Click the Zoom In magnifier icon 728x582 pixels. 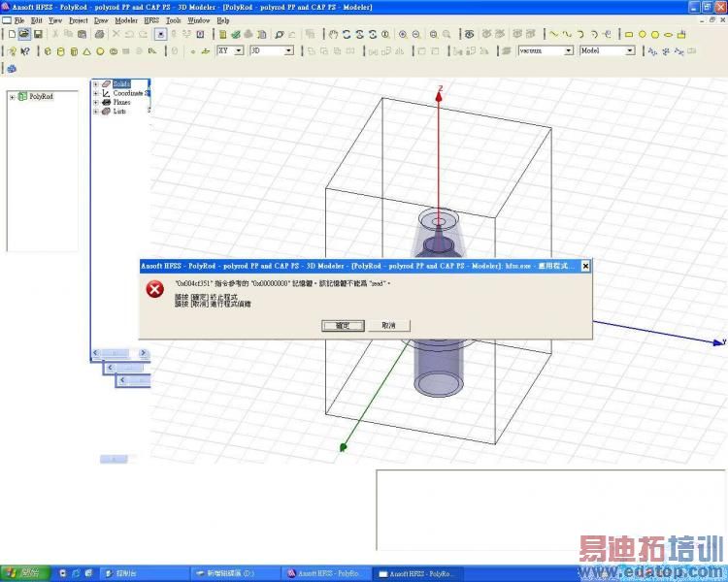403,34
